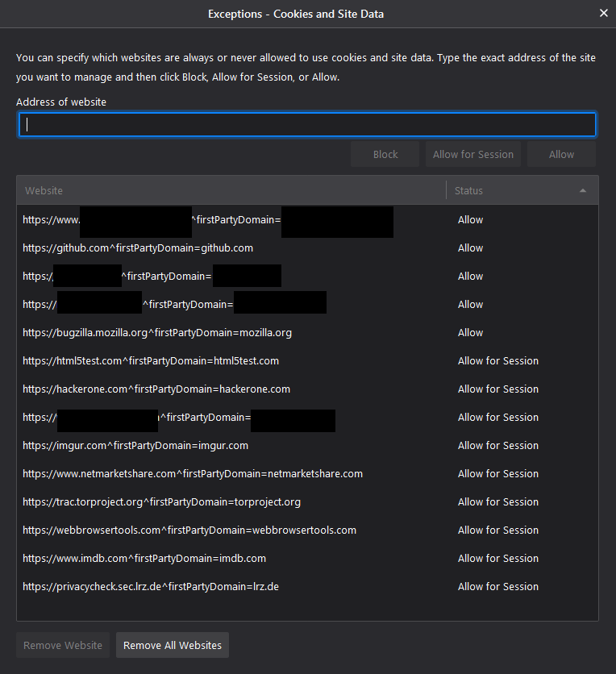Screen dimensions: 616x674
Task: Select the privacycheck.sec.lrz.de entry
Action: click(x=151, y=586)
